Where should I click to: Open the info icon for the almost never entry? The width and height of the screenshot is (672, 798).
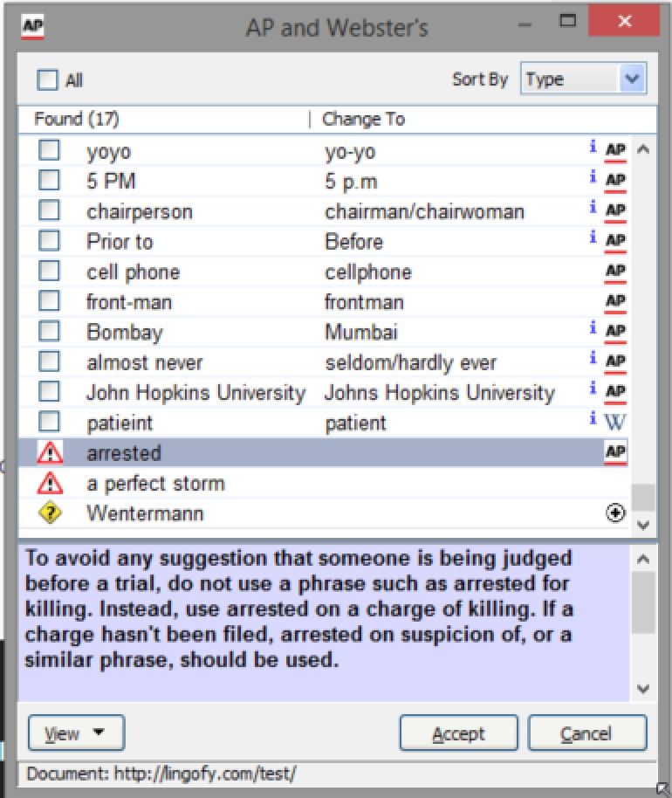coord(593,358)
